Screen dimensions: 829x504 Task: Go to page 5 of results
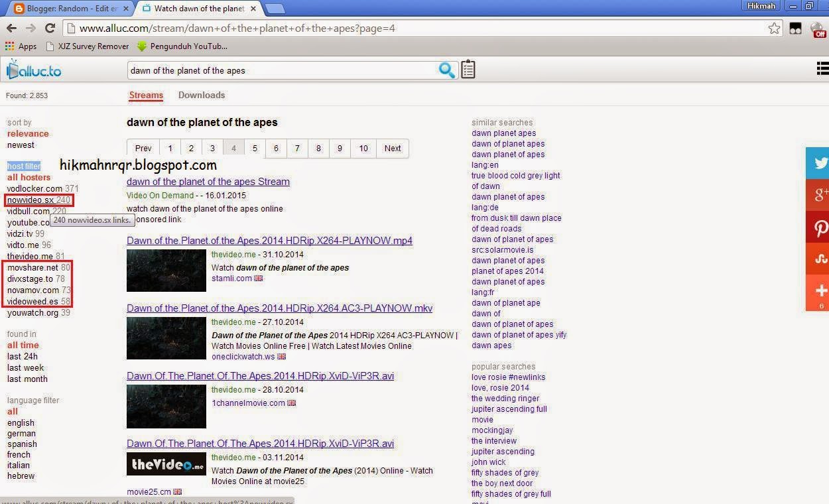pyautogui.click(x=255, y=149)
